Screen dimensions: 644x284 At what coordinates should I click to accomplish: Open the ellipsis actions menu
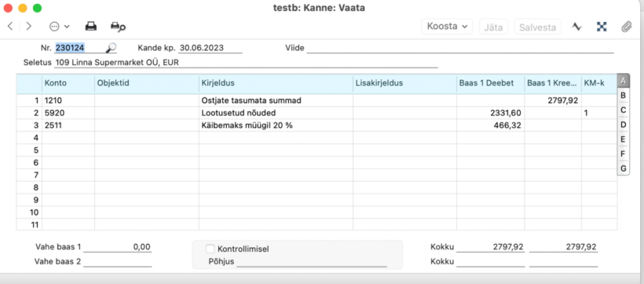click(59, 27)
